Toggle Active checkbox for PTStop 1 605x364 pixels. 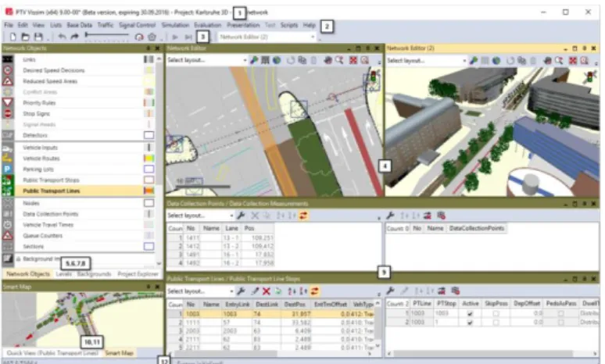(470, 323)
